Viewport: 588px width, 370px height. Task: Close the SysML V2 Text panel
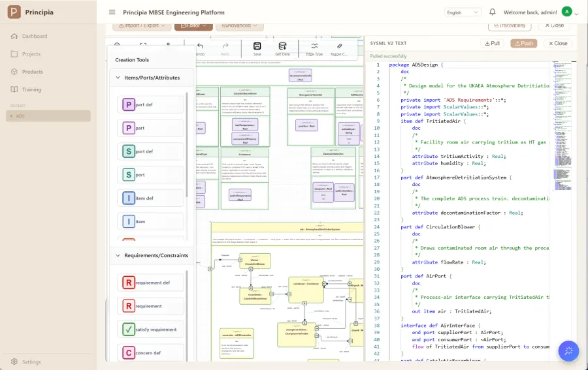coord(558,44)
